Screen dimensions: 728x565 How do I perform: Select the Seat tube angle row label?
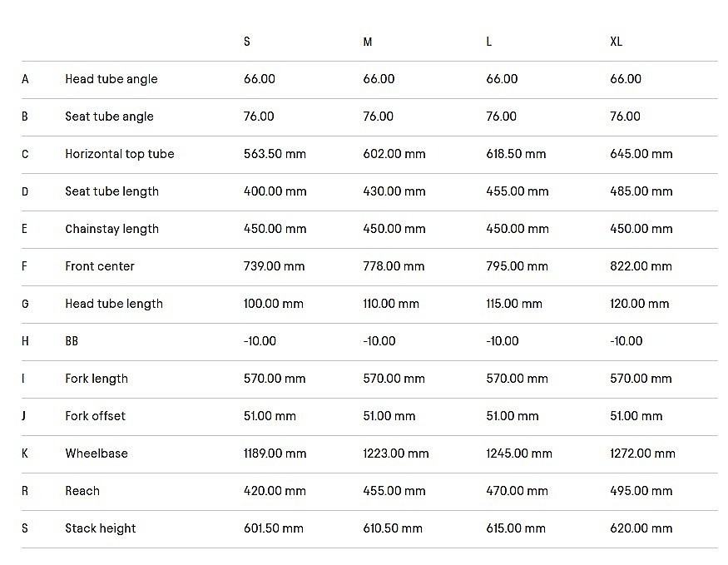[x=109, y=116]
